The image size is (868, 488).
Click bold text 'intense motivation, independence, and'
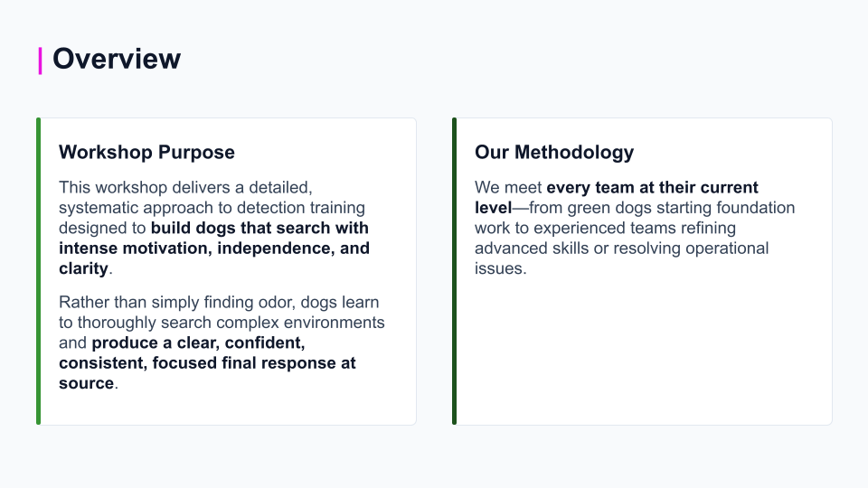coord(214,248)
